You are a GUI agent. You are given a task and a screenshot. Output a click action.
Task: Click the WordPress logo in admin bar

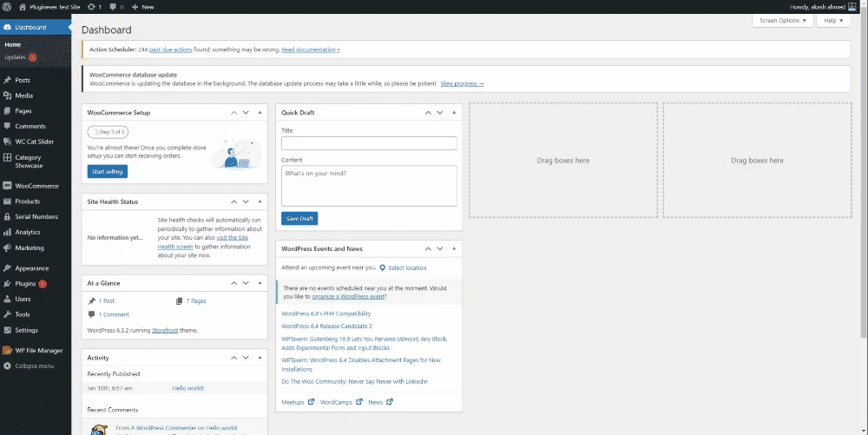(7, 7)
